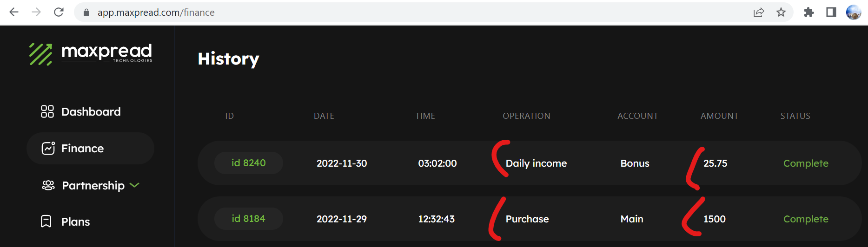The height and width of the screenshot is (247, 868).
Task: Click the Finance chart icon
Action: (x=48, y=148)
